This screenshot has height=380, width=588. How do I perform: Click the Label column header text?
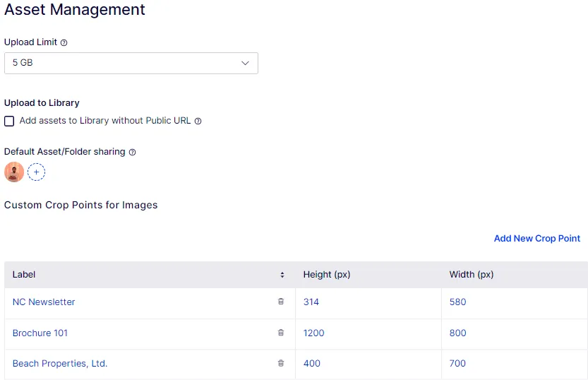pos(23,275)
